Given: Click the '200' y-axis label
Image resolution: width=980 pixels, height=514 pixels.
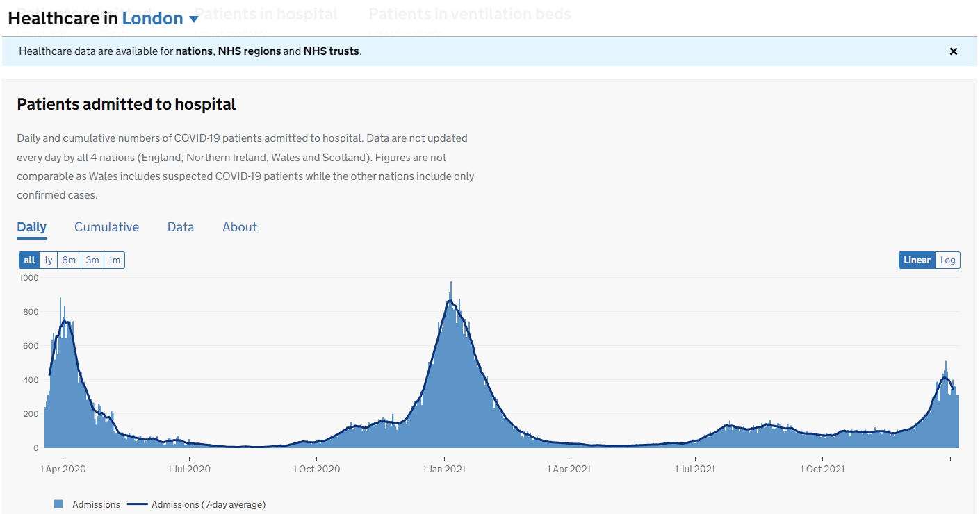Looking at the screenshot, I should click(31, 414).
